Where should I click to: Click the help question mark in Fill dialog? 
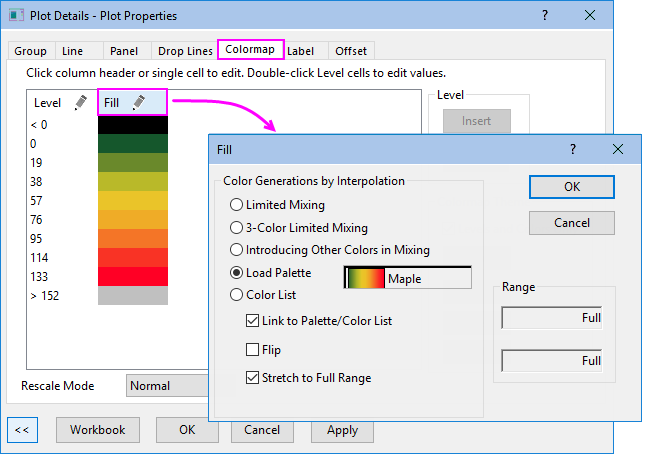pos(573,148)
